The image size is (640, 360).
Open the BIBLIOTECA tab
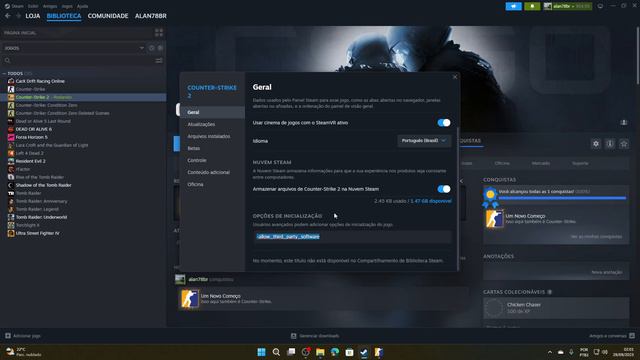coord(64,16)
